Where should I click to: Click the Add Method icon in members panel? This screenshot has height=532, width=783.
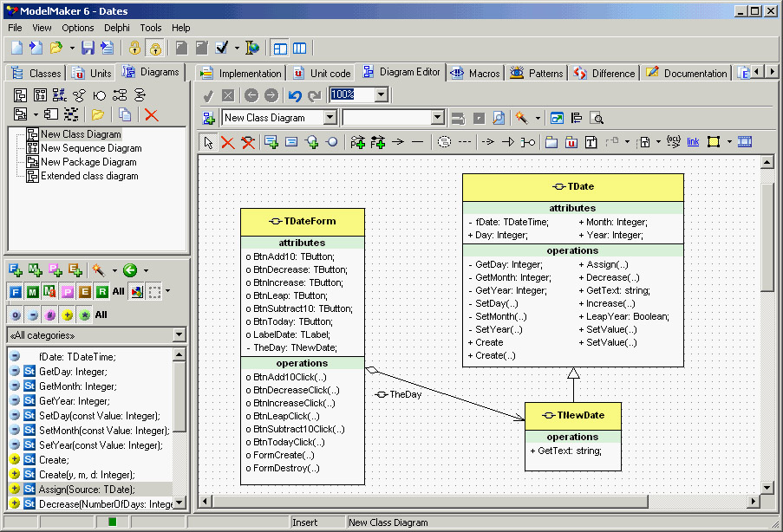pos(36,270)
